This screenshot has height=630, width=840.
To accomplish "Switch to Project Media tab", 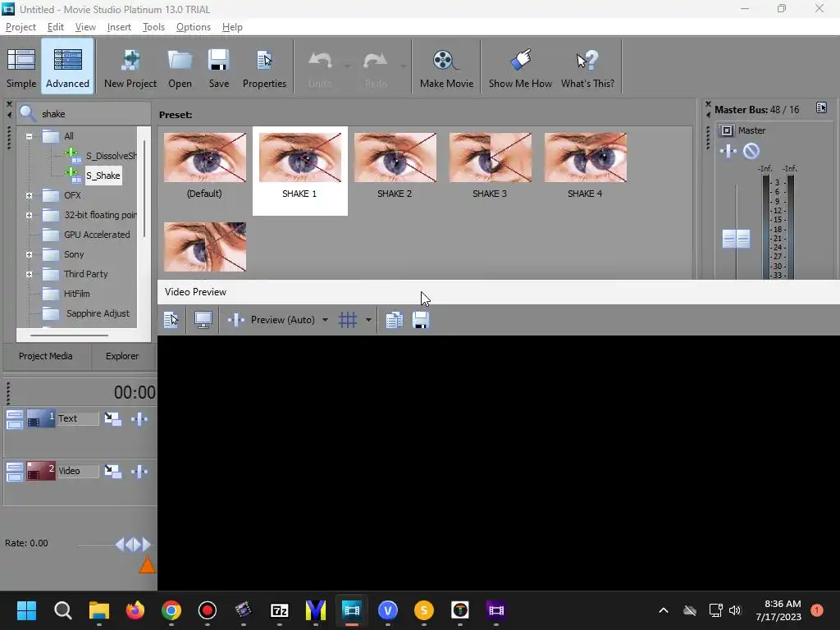I will [46, 356].
